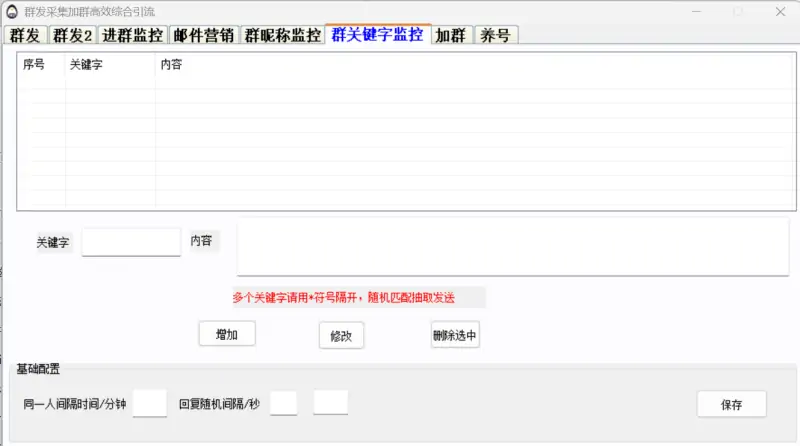Open the 群发2 tab
This screenshot has height=446, width=800.
[x=72, y=35]
